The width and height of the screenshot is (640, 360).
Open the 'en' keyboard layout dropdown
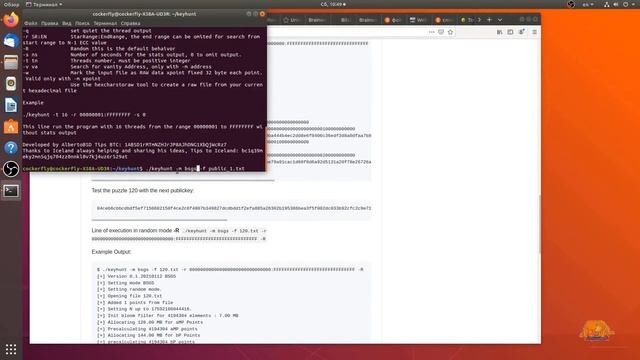coord(588,4)
